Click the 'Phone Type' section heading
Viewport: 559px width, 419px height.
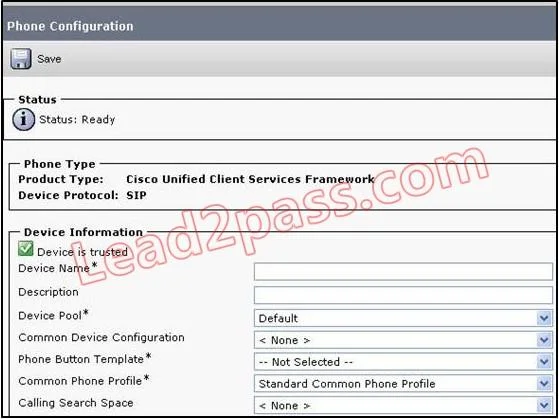(x=60, y=164)
